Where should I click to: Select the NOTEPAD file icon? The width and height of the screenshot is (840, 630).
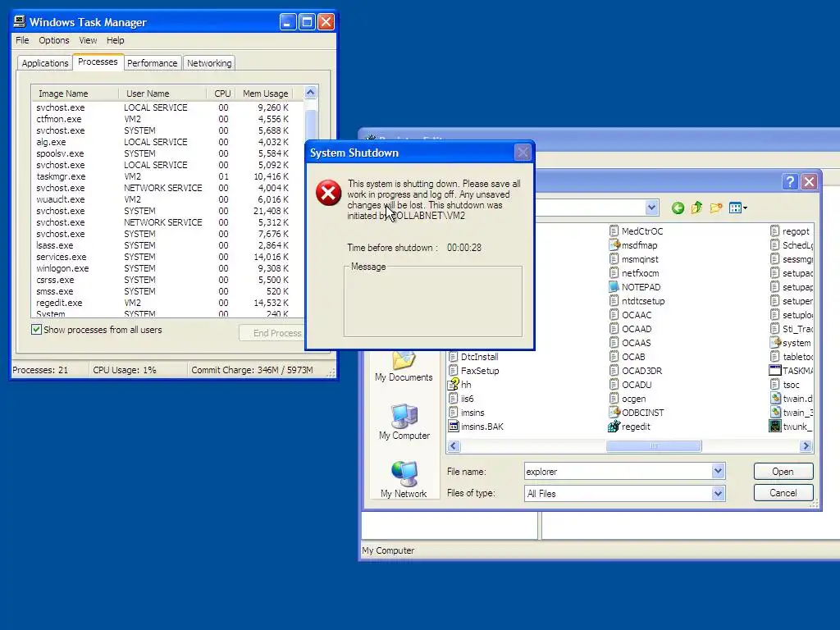click(x=614, y=287)
